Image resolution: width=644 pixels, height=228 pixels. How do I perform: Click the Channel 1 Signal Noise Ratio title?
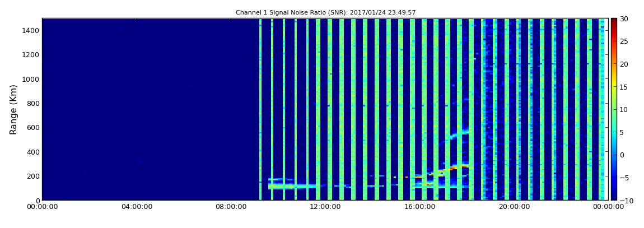coord(326,13)
